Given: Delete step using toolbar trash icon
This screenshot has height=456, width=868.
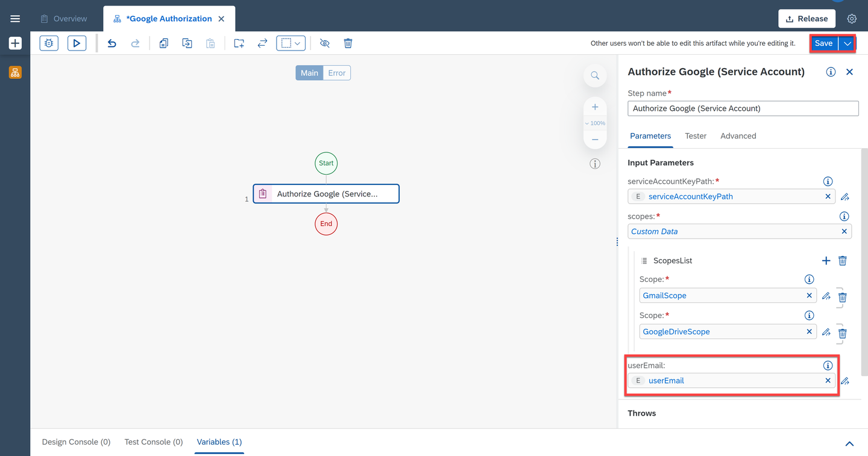Looking at the screenshot, I should (348, 43).
